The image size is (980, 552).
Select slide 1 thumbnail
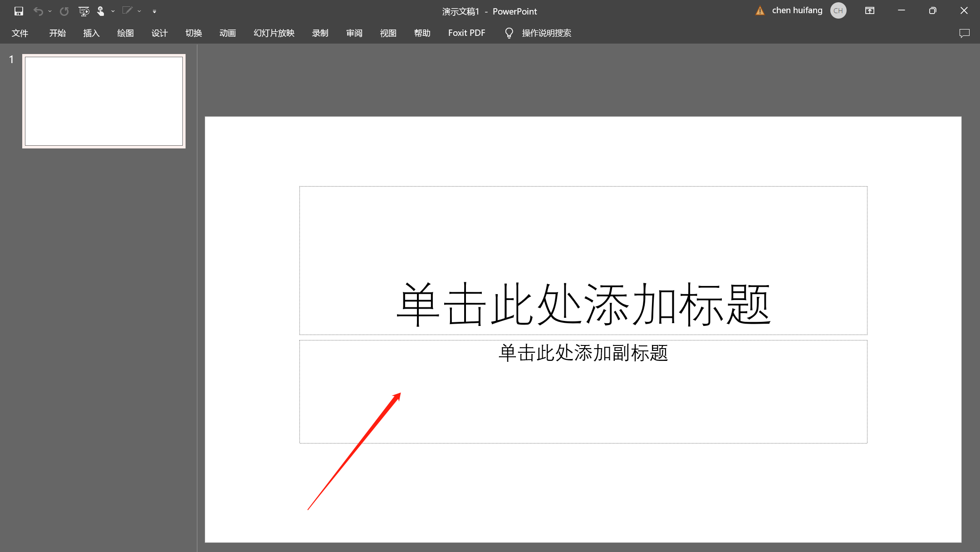(104, 101)
